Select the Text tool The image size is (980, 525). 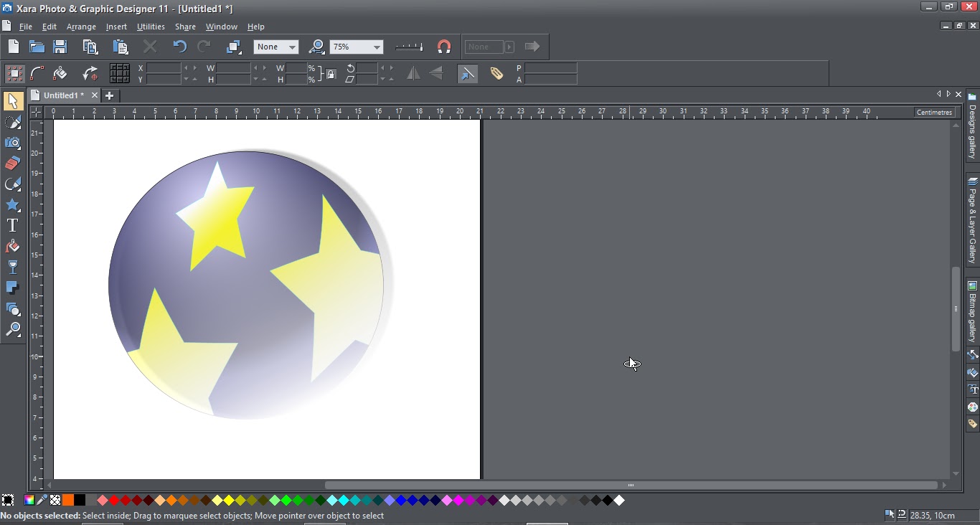pyautogui.click(x=12, y=225)
